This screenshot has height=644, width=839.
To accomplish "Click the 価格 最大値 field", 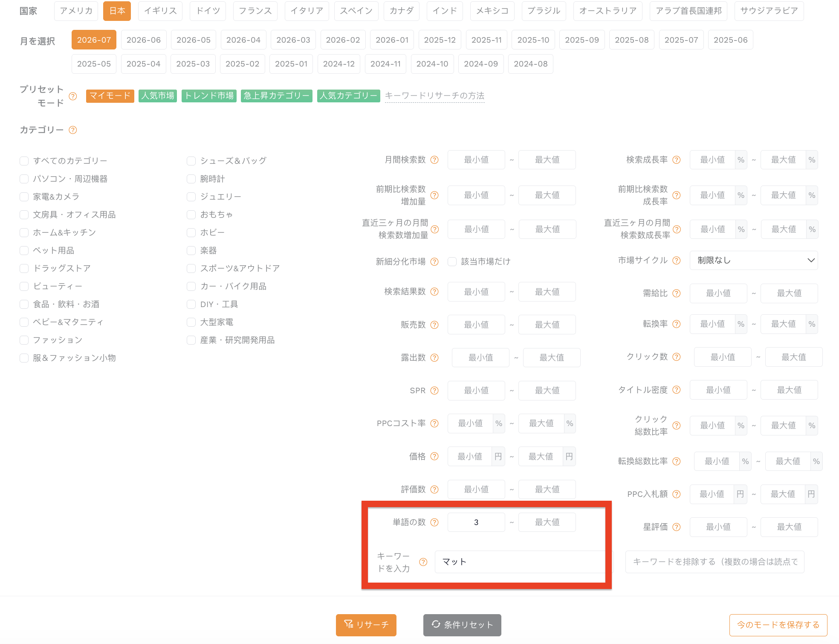I will point(541,457).
